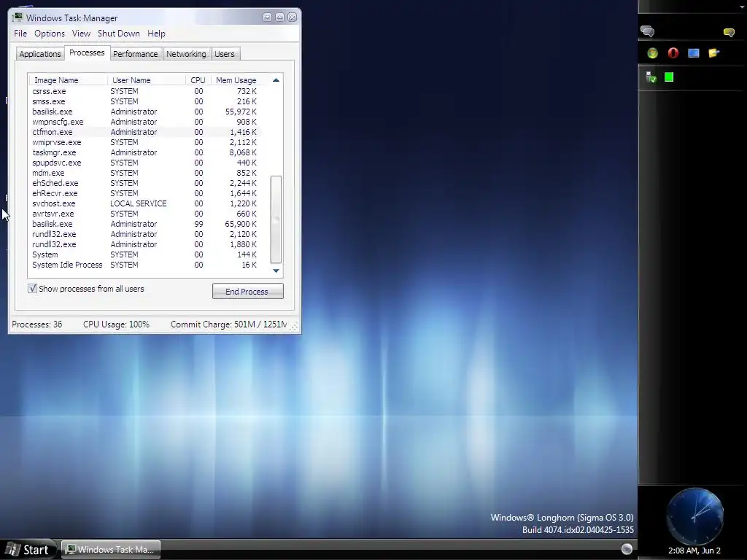Click the End Process button
Image resolution: width=747 pixels, height=560 pixels.
[x=248, y=292]
